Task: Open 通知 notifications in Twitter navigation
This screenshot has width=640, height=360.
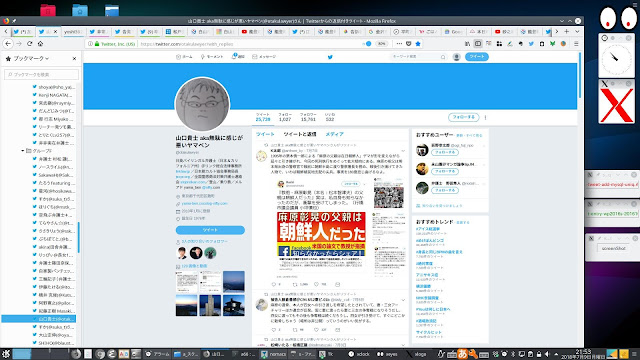Action: tap(238, 56)
